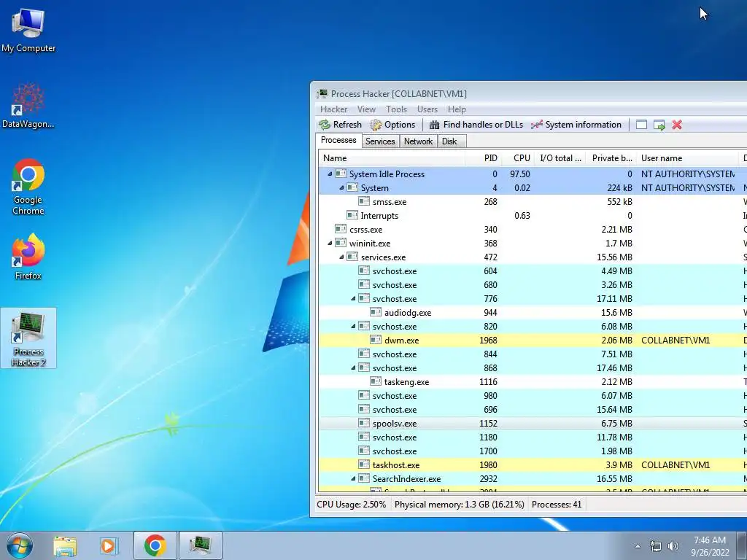Select the Interrupts row

[x=533, y=216]
